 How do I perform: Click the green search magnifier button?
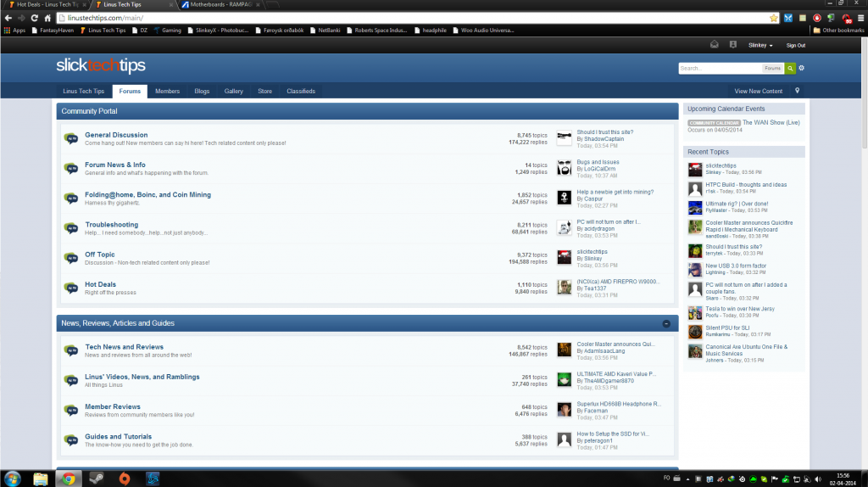click(x=790, y=68)
